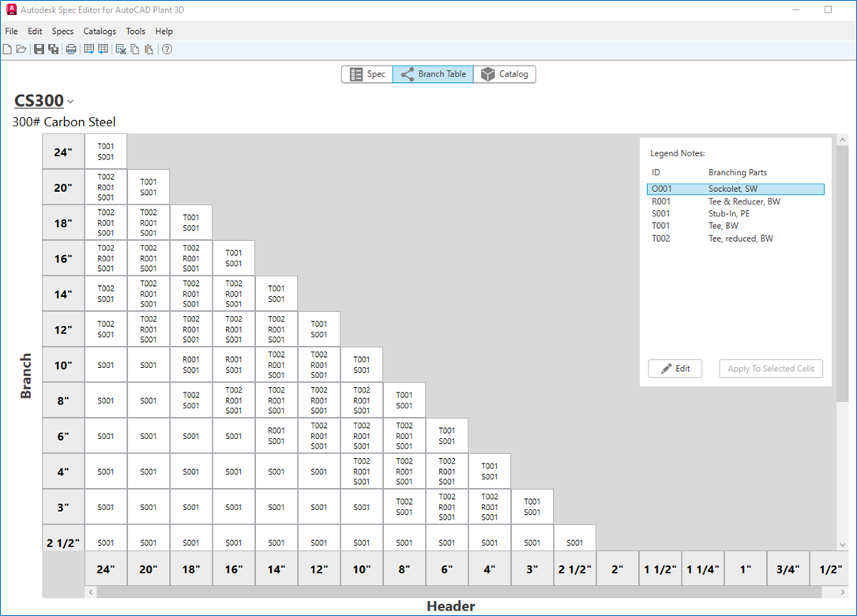Select legend row T002 Tee, reduced, BW

click(x=735, y=239)
